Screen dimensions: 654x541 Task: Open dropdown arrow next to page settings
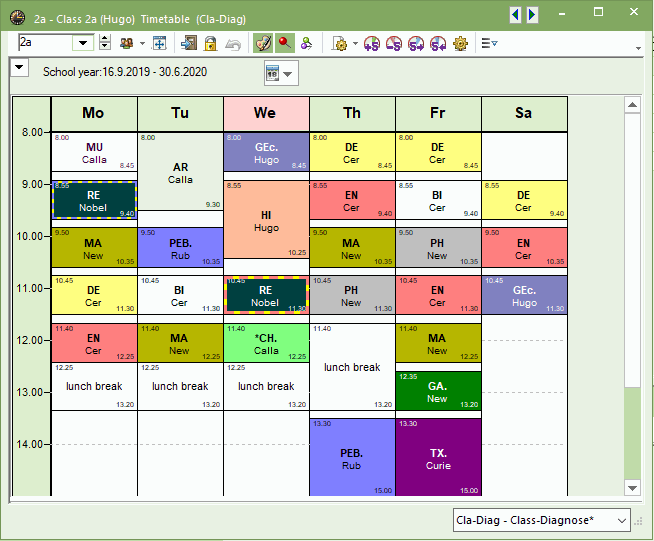point(355,43)
